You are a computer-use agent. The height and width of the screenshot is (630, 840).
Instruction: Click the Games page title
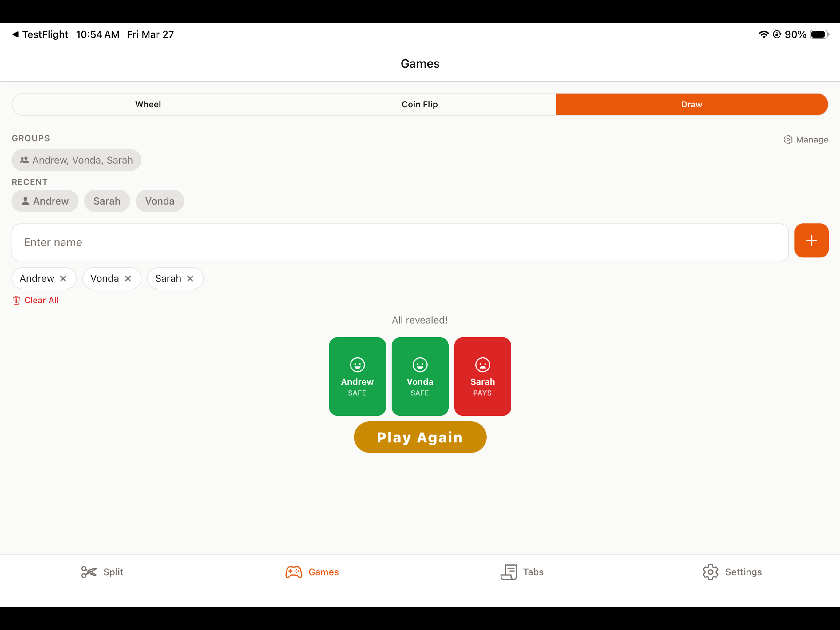click(x=420, y=63)
